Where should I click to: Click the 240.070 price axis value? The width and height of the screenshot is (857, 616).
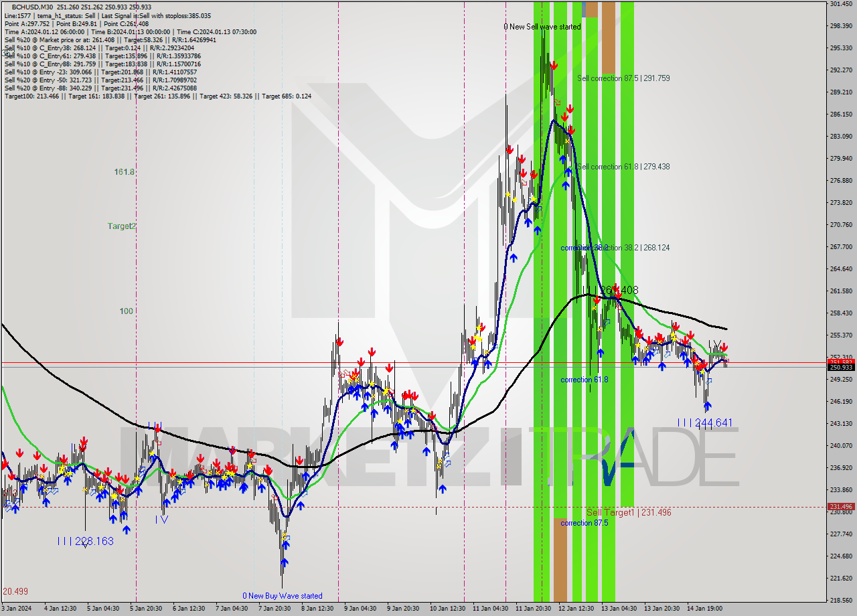pyautogui.click(x=840, y=445)
